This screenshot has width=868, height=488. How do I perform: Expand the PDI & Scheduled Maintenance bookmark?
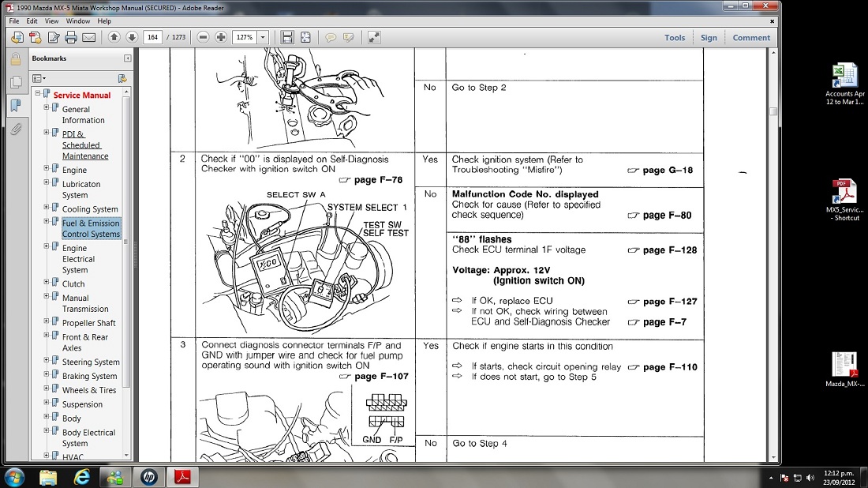pyautogui.click(x=47, y=133)
